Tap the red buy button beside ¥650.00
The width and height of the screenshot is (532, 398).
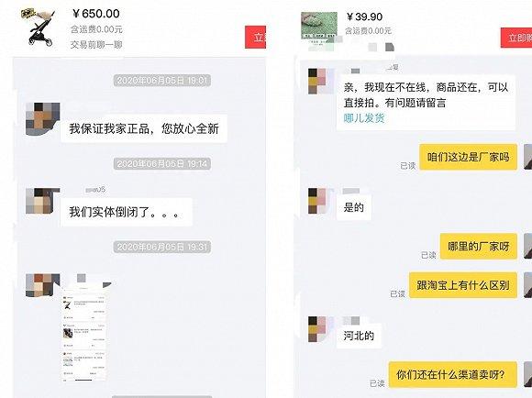256,37
